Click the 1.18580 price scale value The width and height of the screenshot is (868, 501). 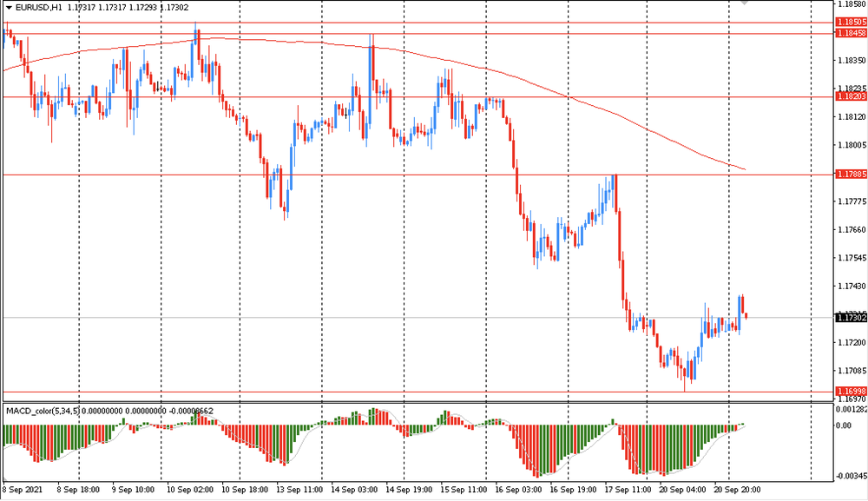(x=852, y=3)
